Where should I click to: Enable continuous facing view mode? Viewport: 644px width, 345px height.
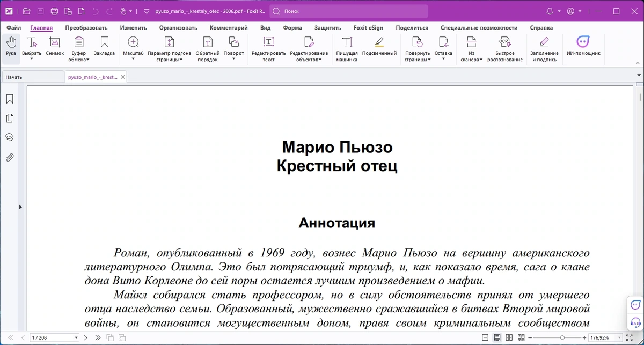pyautogui.click(x=521, y=338)
